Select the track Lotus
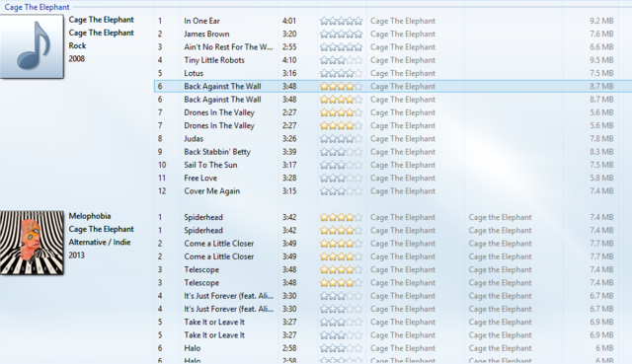 (194, 73)
